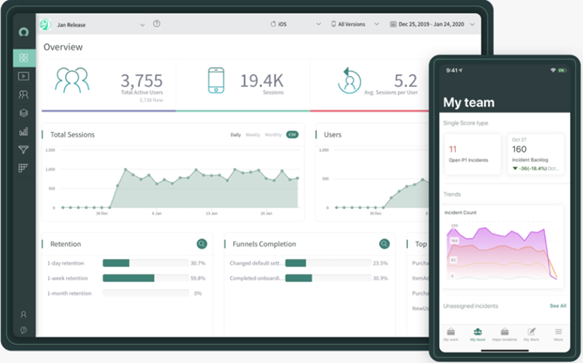Viewport: 583px width, 363px height.
Task: Click the CSV export button on Total Sessions
Action: [x=292, y=135]
